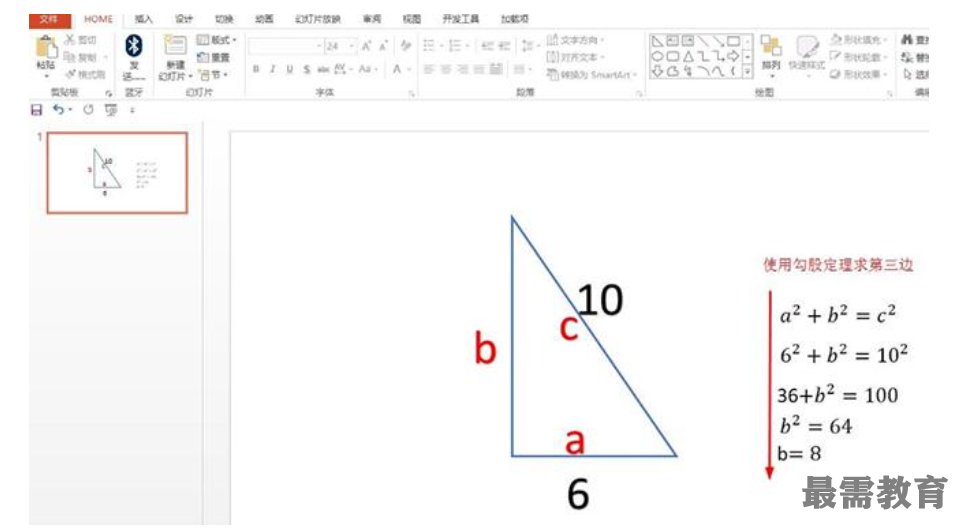This screenshot has width=954, height=532.
Task: Select the Format Painter brush
Action: click(71, 74)
